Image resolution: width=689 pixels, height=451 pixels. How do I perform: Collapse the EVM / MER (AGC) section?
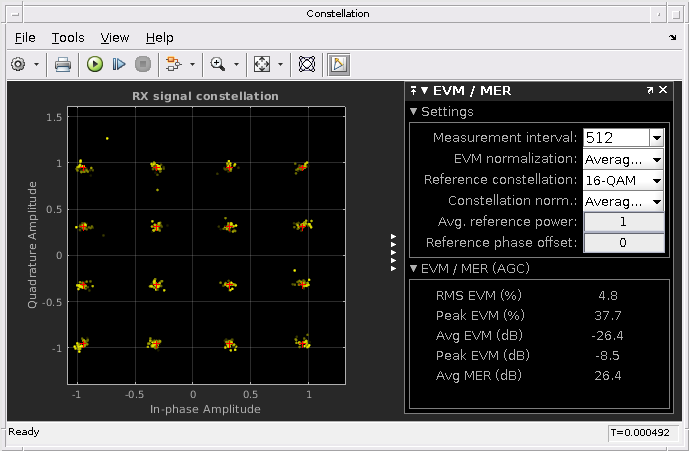(413, 268)
